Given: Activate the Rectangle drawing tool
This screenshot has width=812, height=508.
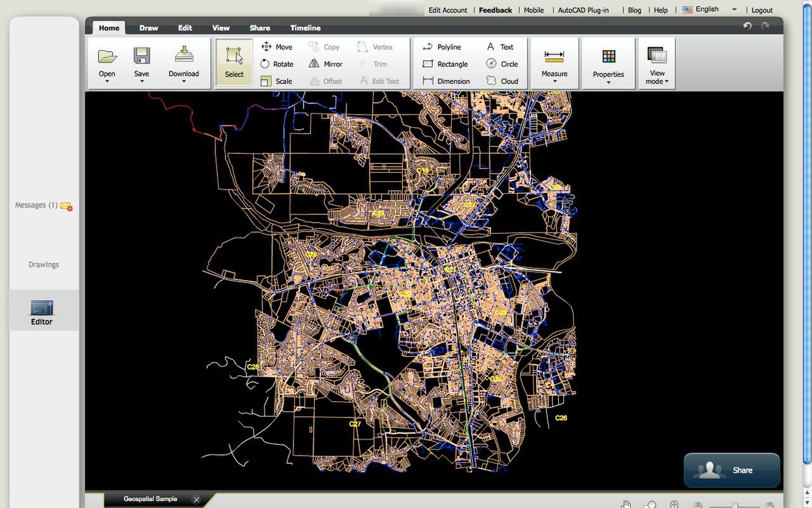Looking at the screenshot, I should [446, 63].
